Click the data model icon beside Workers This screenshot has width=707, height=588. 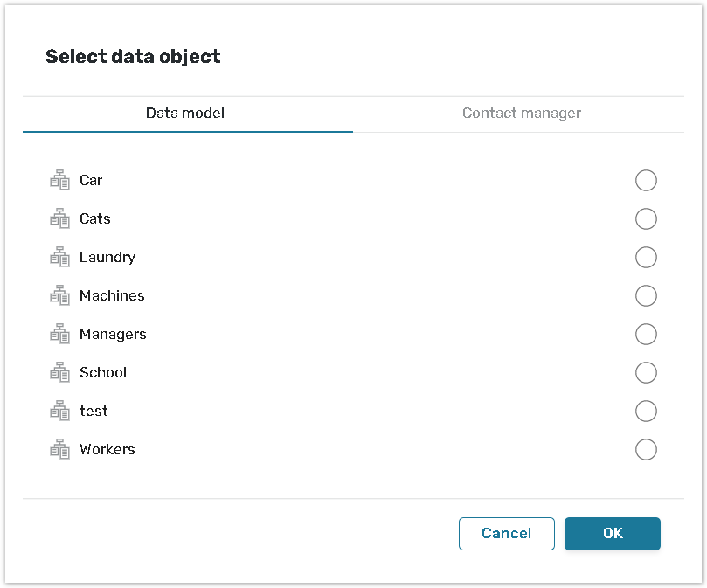tap(59, 450)
